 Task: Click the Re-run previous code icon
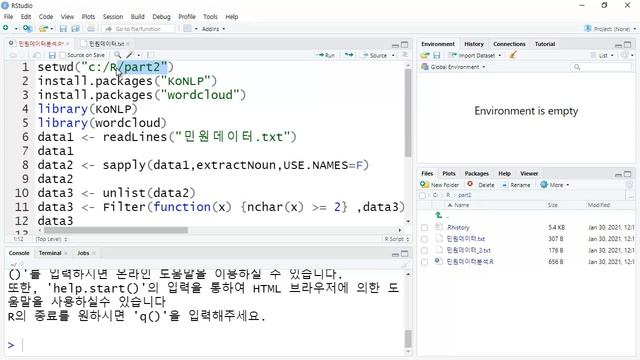349,55
